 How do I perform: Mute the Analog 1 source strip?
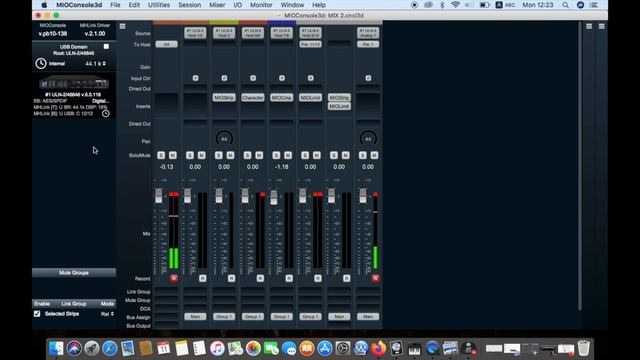tap(374, 156)
